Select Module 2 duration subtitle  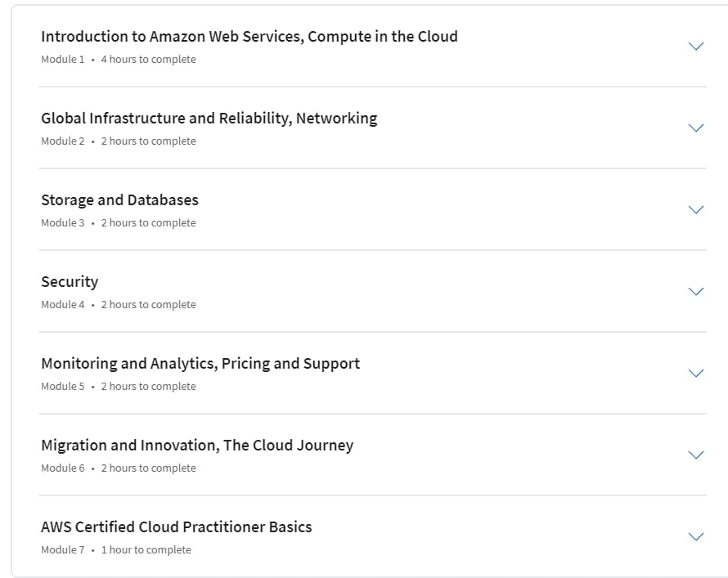click(x=119, y=141)
